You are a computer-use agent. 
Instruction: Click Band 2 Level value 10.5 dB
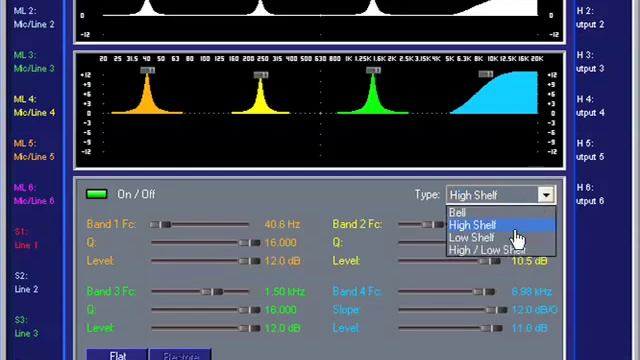tap(529, 261)
